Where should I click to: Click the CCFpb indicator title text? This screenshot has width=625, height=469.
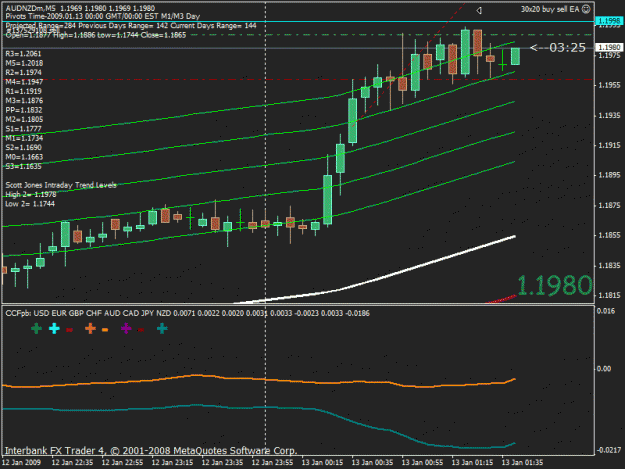[187, 313]
